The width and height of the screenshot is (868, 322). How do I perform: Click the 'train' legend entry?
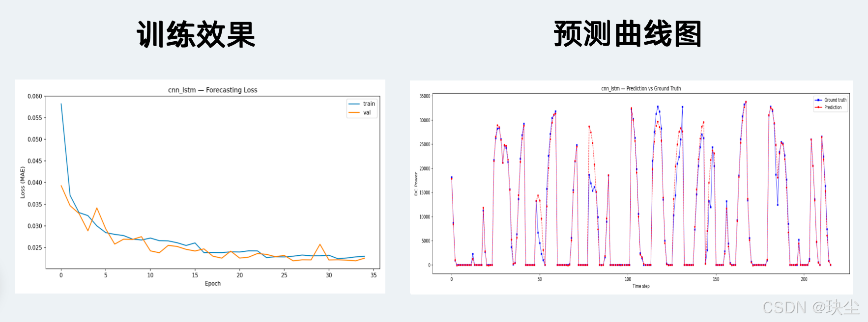362,104
